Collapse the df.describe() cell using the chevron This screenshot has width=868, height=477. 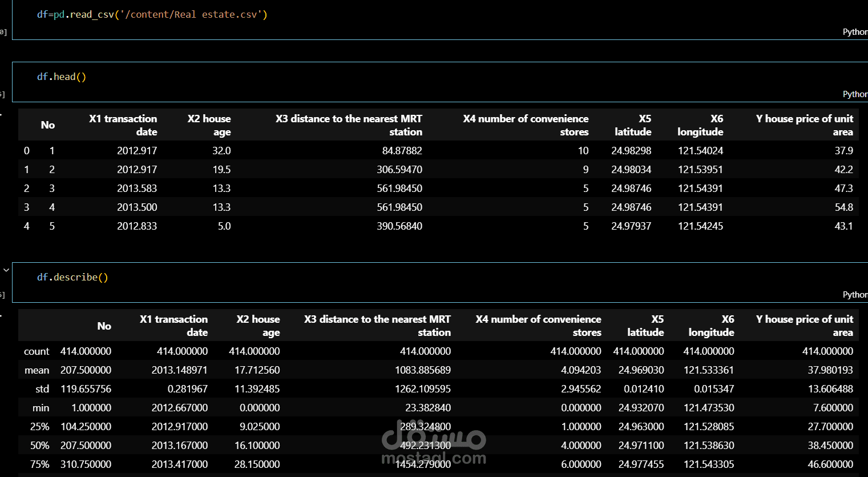coord(6,270)
